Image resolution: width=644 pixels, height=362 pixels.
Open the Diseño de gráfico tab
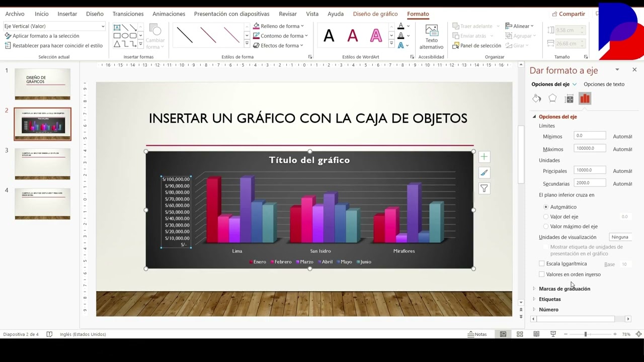click(x=375, y=14)
